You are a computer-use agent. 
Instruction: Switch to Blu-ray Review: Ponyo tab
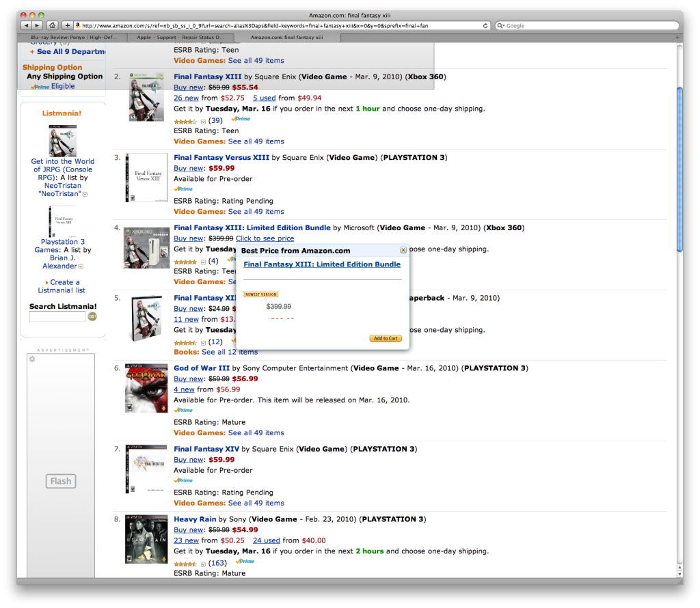pos(74,38)
